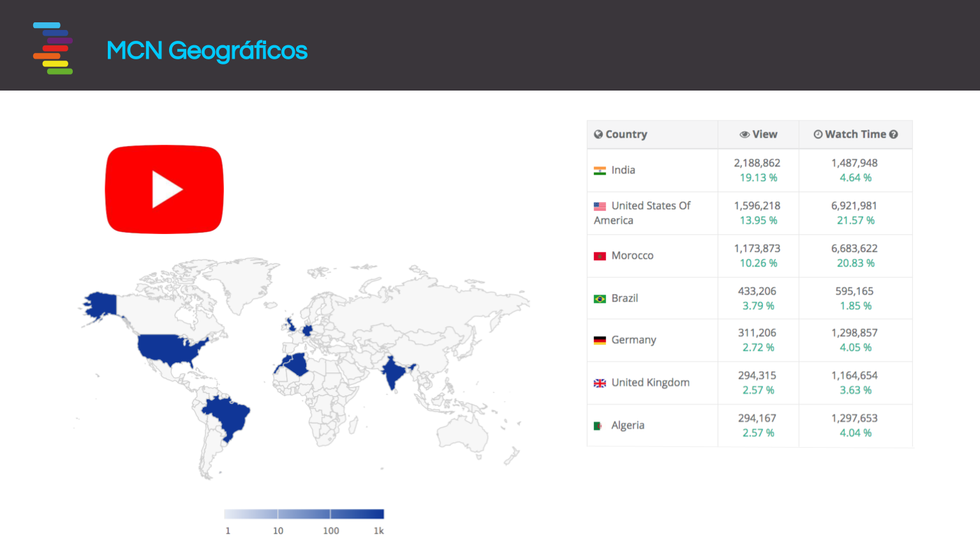Click the 100 legend label
980x551 pixels.
(x=330, y=531)
